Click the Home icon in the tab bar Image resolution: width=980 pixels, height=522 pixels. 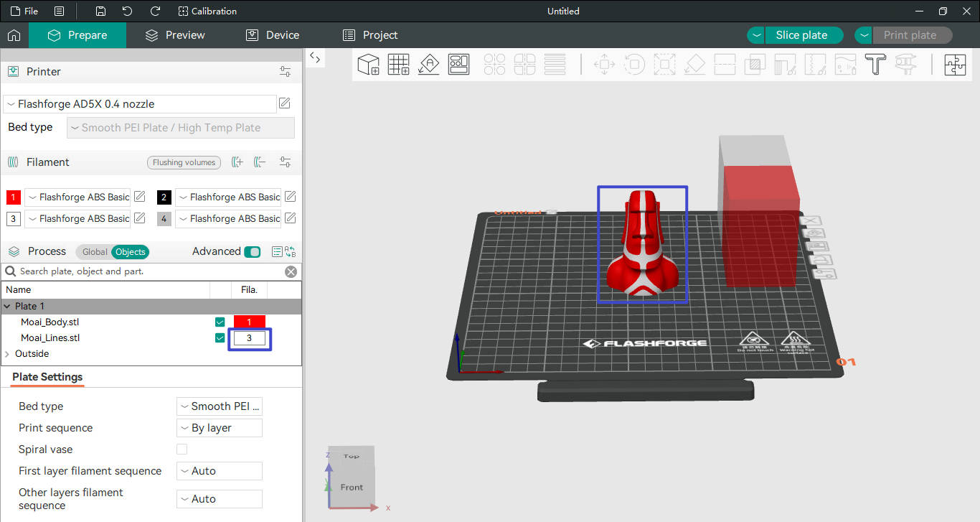14,35
